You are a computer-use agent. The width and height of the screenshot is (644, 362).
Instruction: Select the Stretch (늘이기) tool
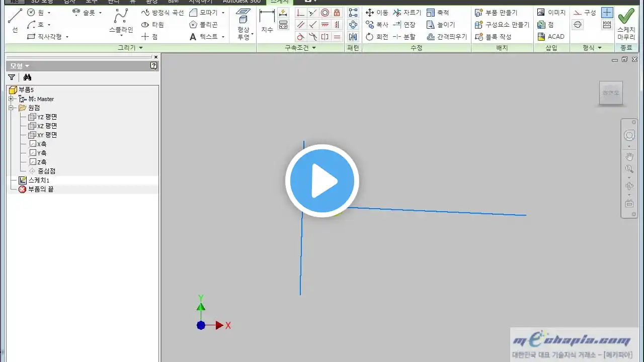coord(441,25)
